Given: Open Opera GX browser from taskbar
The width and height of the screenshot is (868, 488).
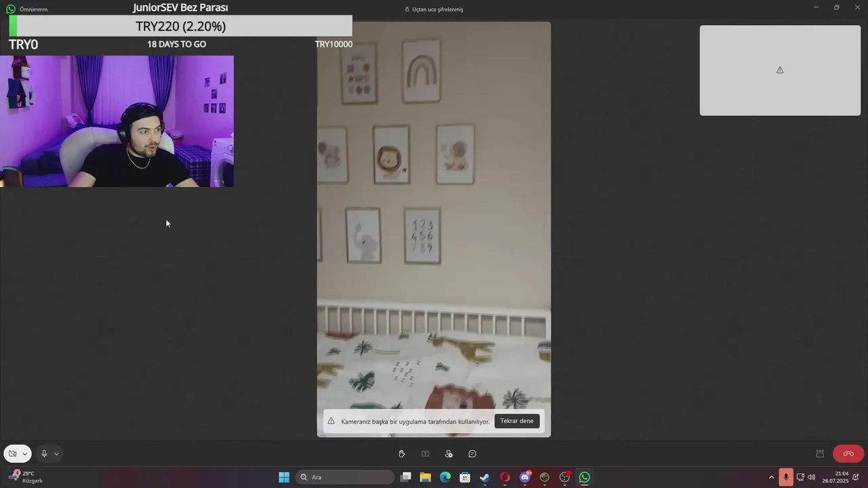Looking at the screenshot, I should pos(505,477).
